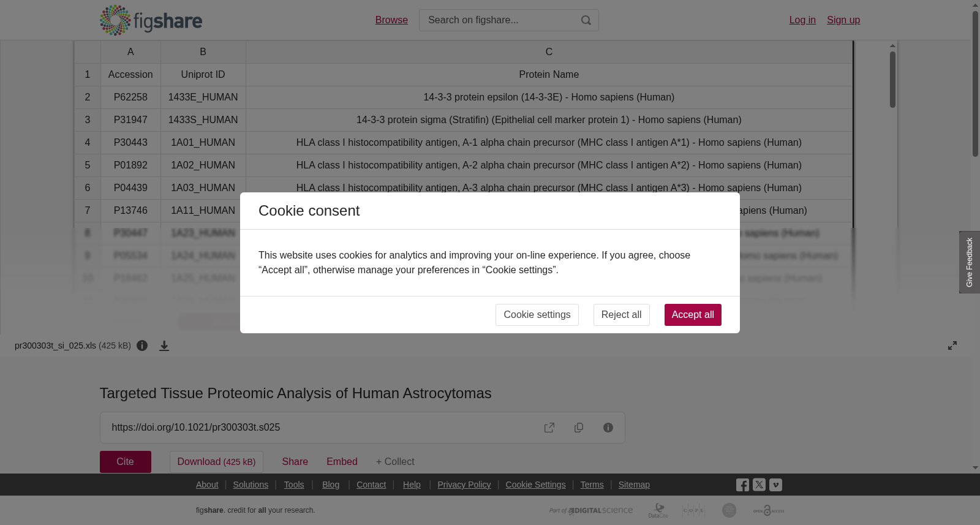Click the Log in link
This screenshot has height=525, width=980.
802,20
